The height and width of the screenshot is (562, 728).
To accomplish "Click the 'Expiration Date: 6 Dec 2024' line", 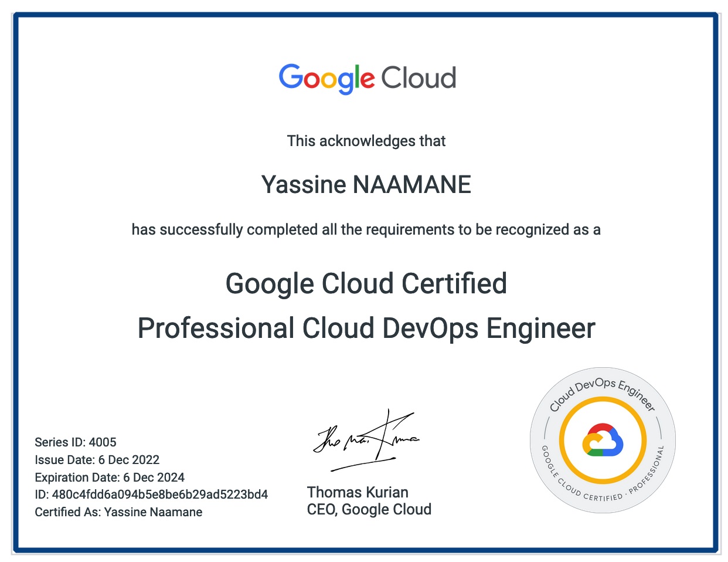I will (110, 478).
